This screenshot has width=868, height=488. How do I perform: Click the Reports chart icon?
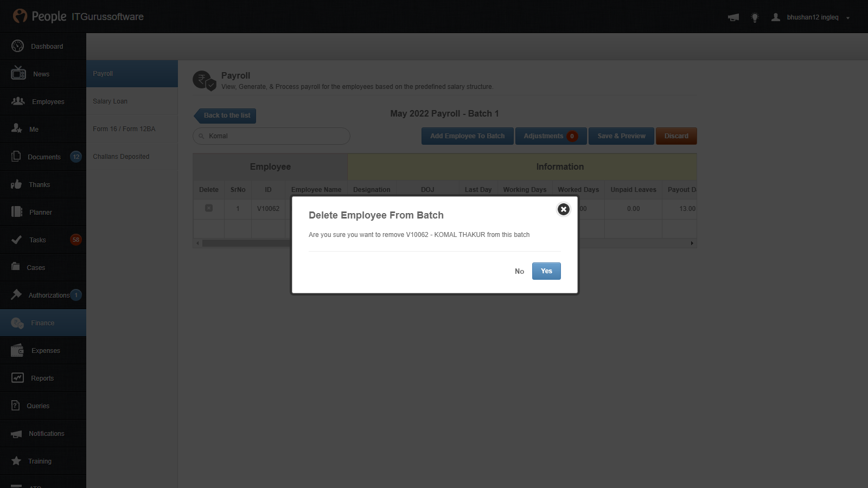pyautogui.click(x=18, y=377)
